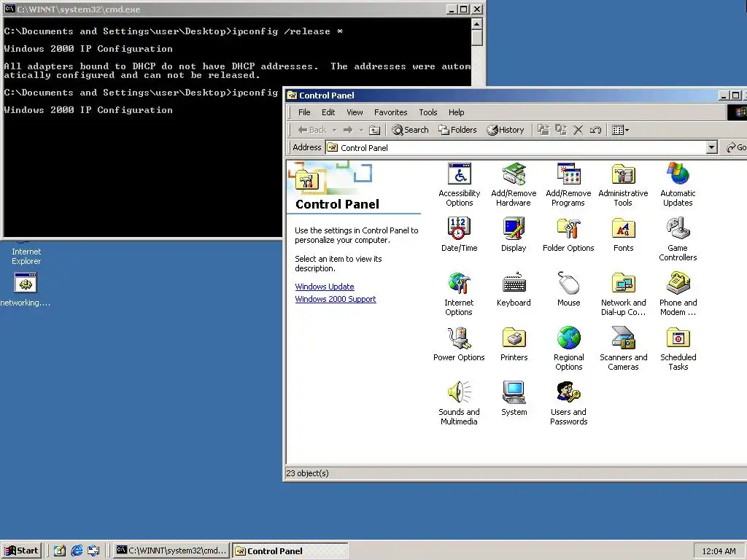Open the Scheduled Tasks folder
The image size is (747, 560).
[x=678, y=349]
